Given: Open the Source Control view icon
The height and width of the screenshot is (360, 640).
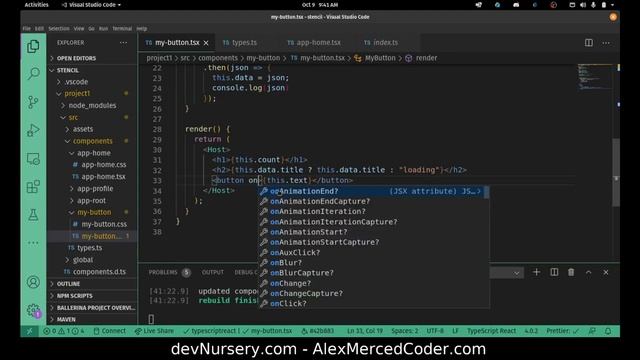Looking at the screenshot, I should 33,102.
